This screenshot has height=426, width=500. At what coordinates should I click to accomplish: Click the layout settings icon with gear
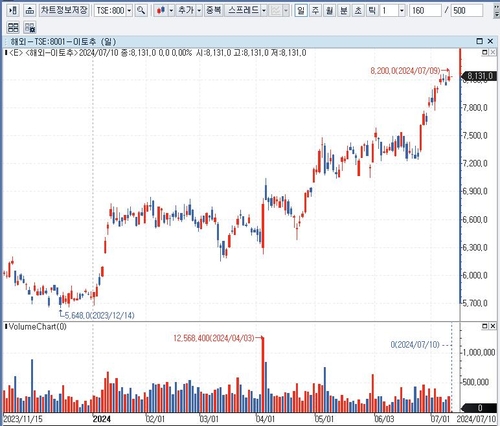tap(30, 27)
